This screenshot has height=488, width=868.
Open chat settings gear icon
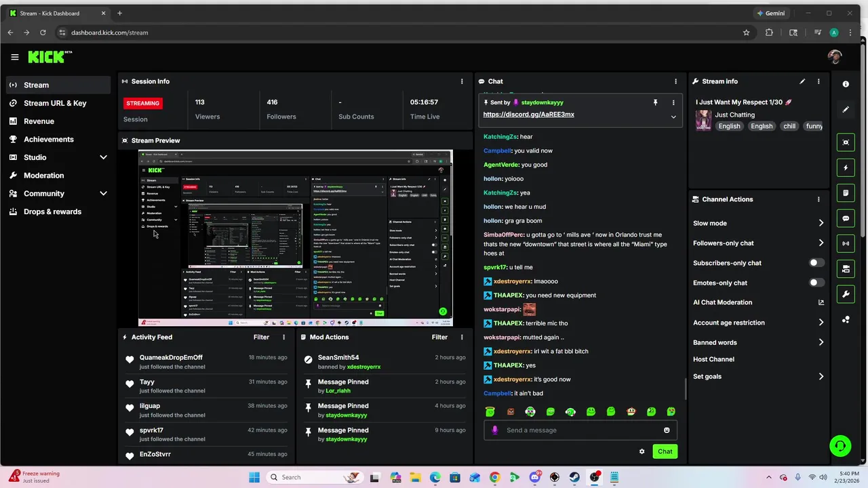(642, 451)
